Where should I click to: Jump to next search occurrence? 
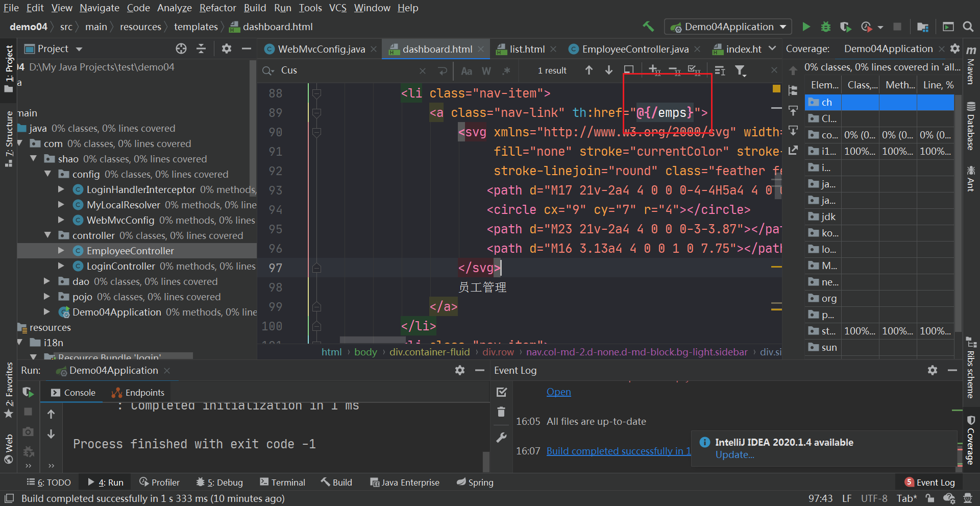pos(608,70)
